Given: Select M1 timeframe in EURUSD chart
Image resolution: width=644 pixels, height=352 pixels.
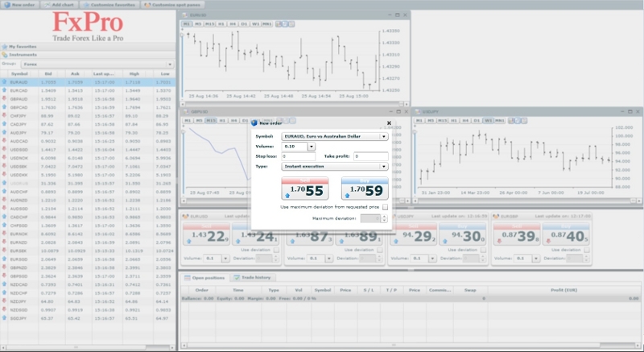Looking at the screenshot, I should tap(187, 24).
